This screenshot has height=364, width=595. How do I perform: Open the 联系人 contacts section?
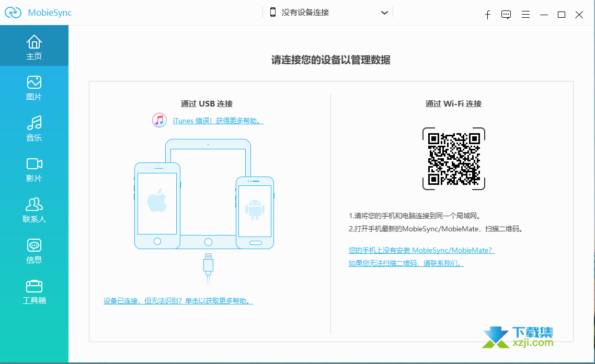34,210
